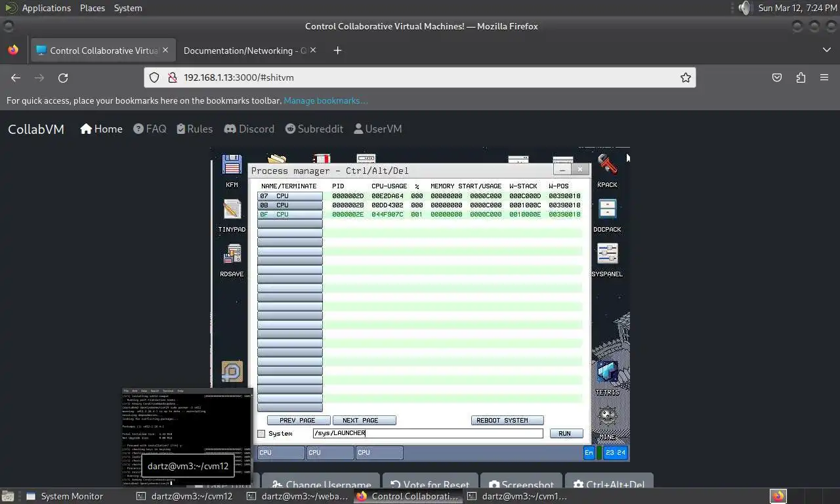Expand the list all tabs chevron

pyautogui.click(x=826, y=51)
